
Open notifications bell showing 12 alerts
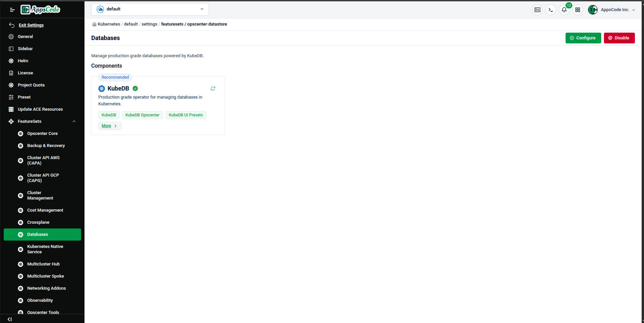pyautogui.click(x=564, y=10)
